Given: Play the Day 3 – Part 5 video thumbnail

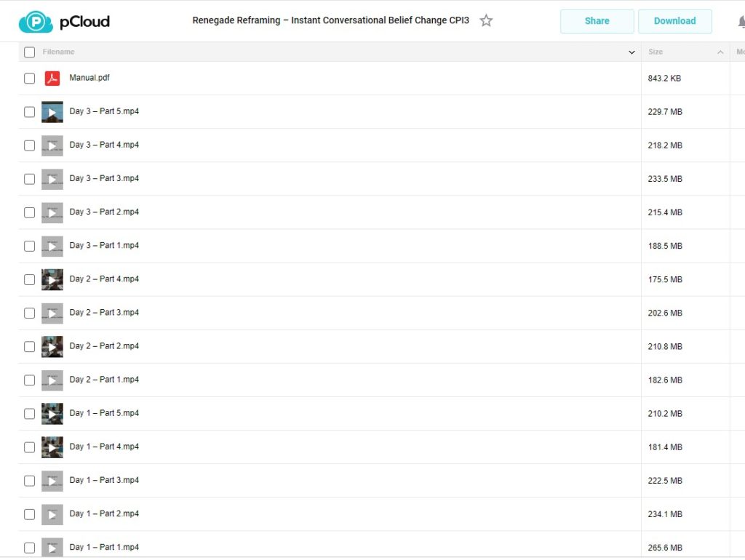Looking at the screenshot, I should 52,112.
